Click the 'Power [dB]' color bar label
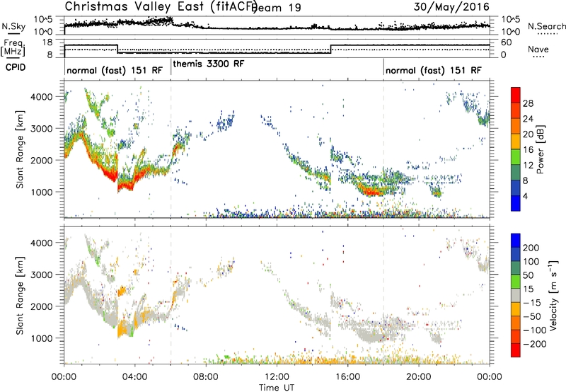 (541, 149)
